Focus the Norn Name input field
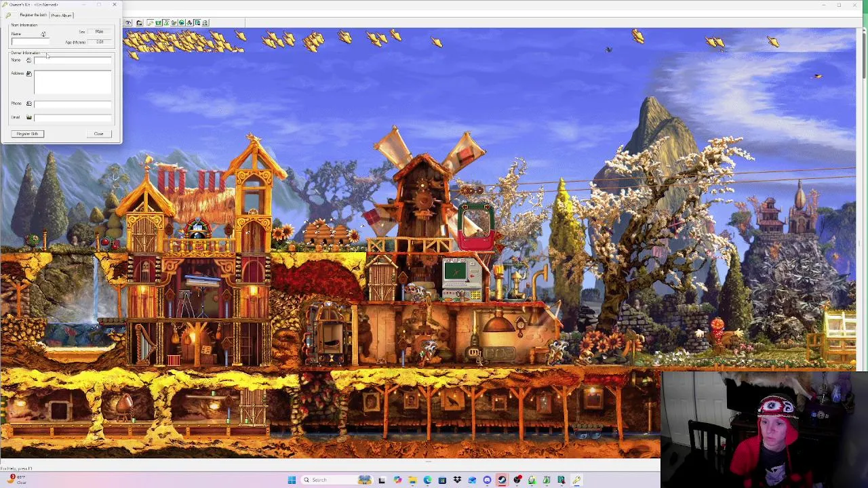The image size is (868, 488). (29, 42)
